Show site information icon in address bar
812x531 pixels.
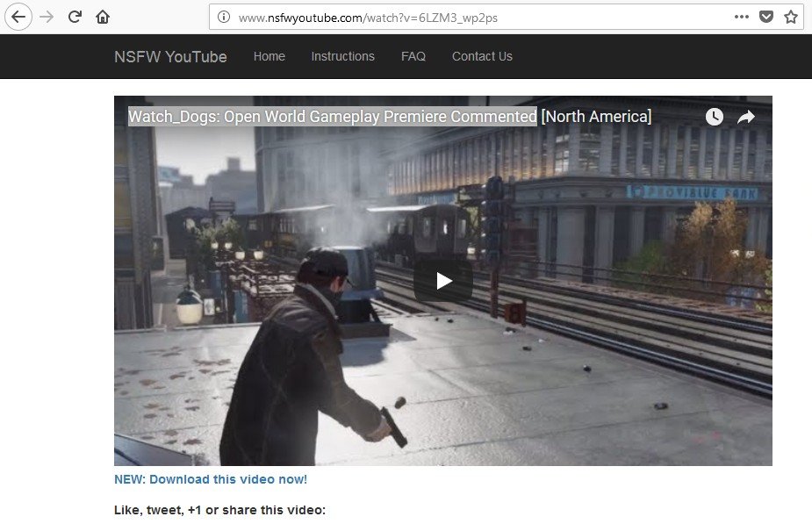pos(223,17)
